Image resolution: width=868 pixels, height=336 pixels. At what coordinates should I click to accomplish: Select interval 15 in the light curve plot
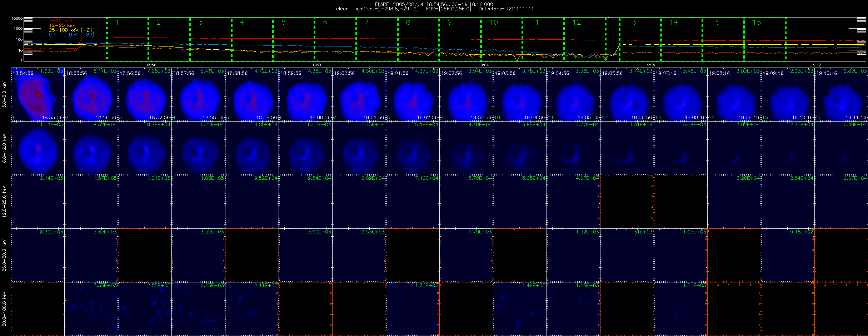click(723, 39)
